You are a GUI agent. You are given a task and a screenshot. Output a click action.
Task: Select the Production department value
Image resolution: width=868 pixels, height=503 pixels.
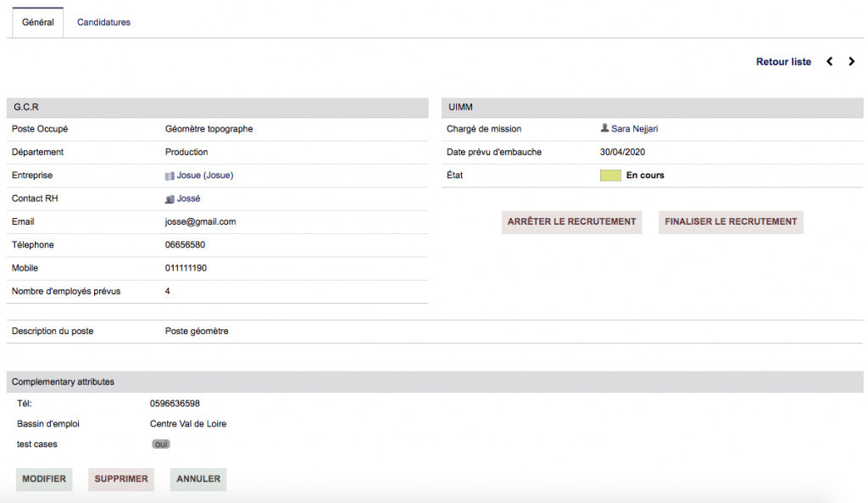pos(186,152)
